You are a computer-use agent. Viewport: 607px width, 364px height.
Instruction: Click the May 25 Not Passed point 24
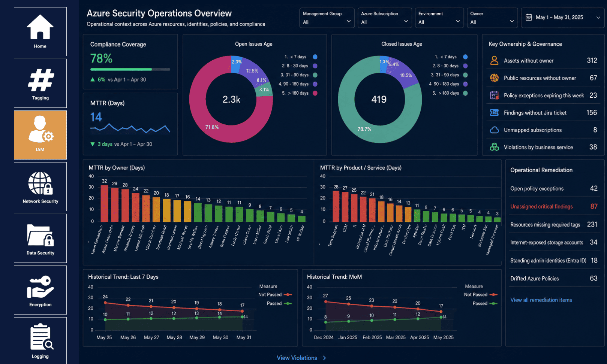tap(105, 303)
